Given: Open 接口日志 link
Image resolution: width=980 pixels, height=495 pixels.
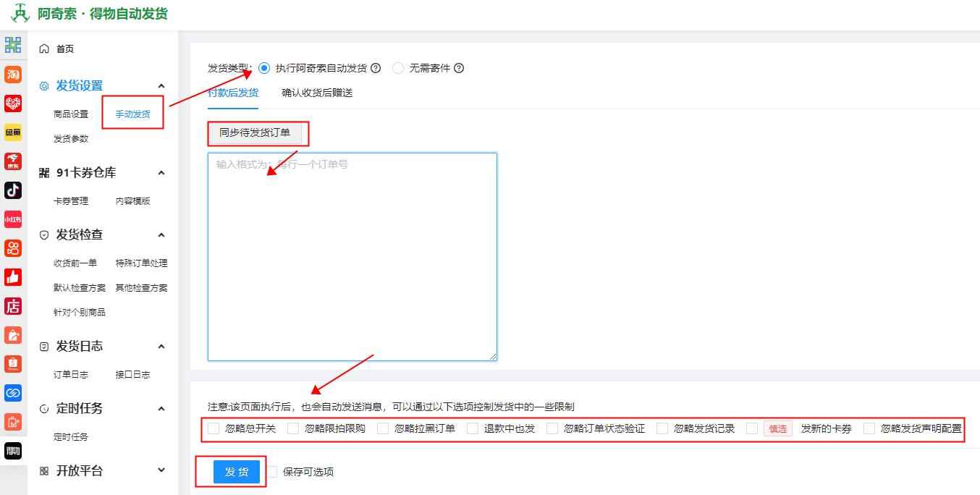Looking at the screenshot, I should (x=133, y=375).
